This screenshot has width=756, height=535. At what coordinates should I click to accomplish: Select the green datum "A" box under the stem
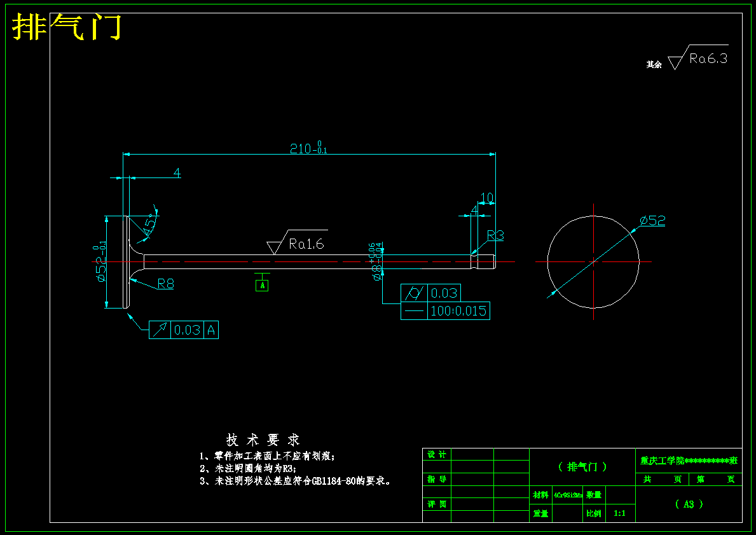(x=263, y=285)
